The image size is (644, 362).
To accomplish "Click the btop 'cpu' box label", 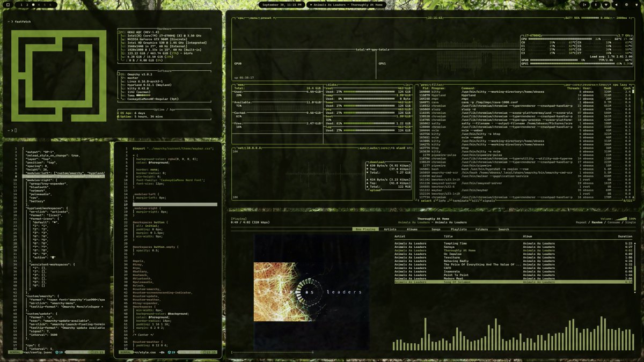I will coord(240,18).
